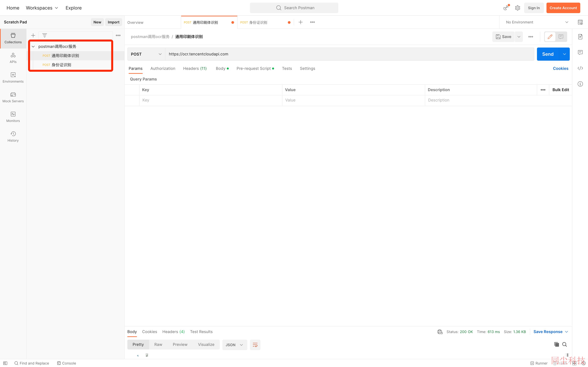Open tab bar three-dot options menu
Screen dimensions: 588x367
coord(312,22)
